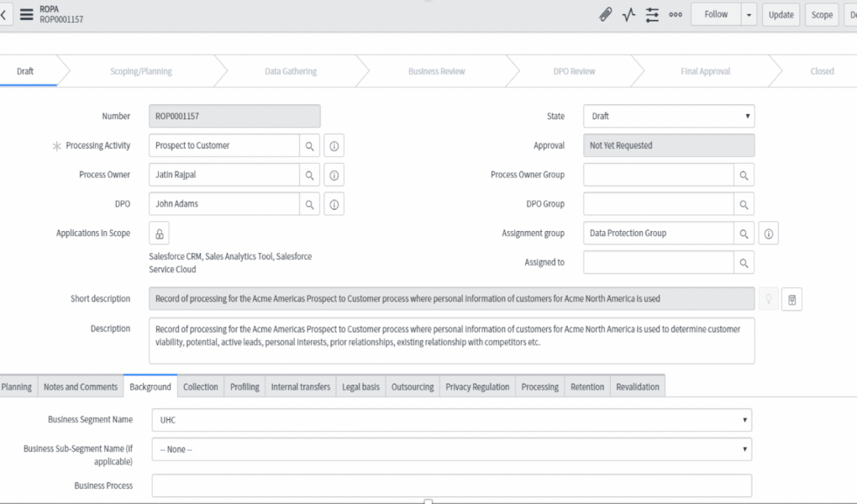857x504 pixels.
Task: Click the Business Process input field
Action: click(452, 486)
